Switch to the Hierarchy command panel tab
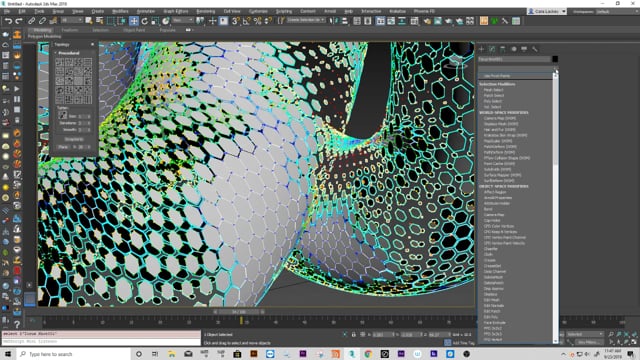The width and height of the screenshot is (640, 360). 503,49
